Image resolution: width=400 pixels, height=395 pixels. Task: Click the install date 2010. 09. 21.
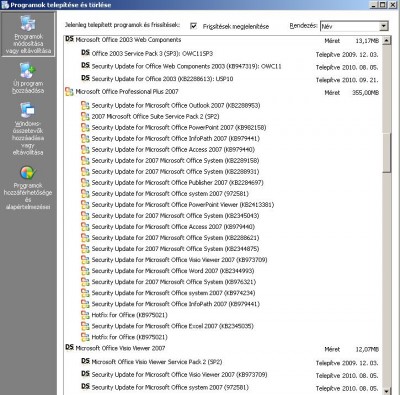[x=360, y=80]
